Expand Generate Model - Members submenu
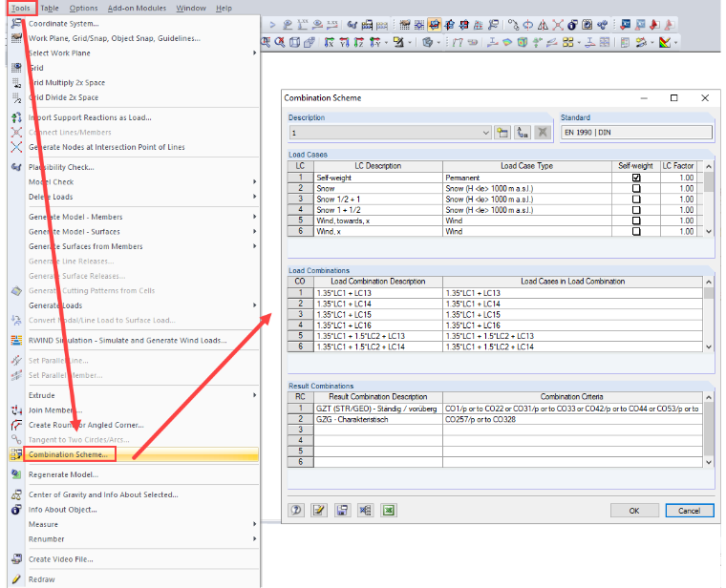Screen dimensions: 726x588 click(254, 217)
